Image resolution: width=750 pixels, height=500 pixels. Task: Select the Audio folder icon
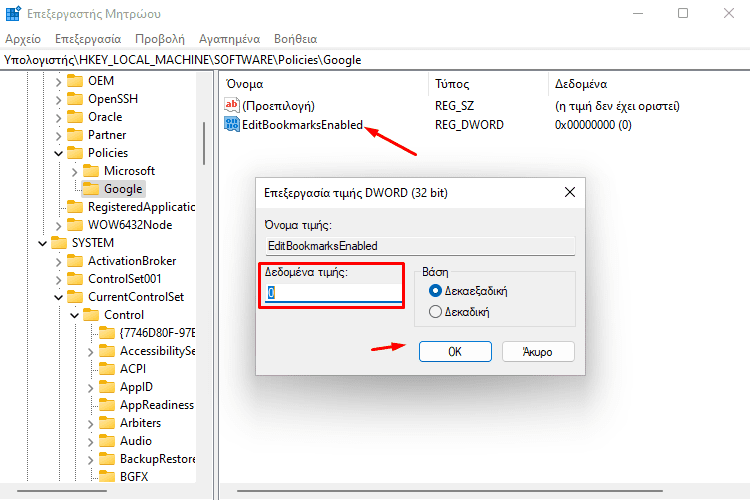pos(107,441)
